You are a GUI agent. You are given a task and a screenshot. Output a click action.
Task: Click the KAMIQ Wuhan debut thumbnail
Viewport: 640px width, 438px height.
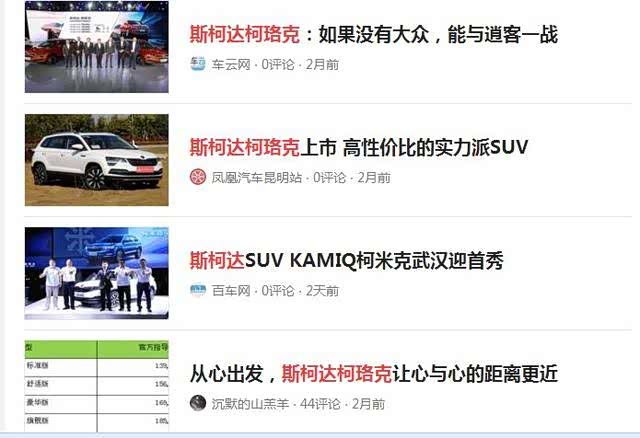(97, 273)
